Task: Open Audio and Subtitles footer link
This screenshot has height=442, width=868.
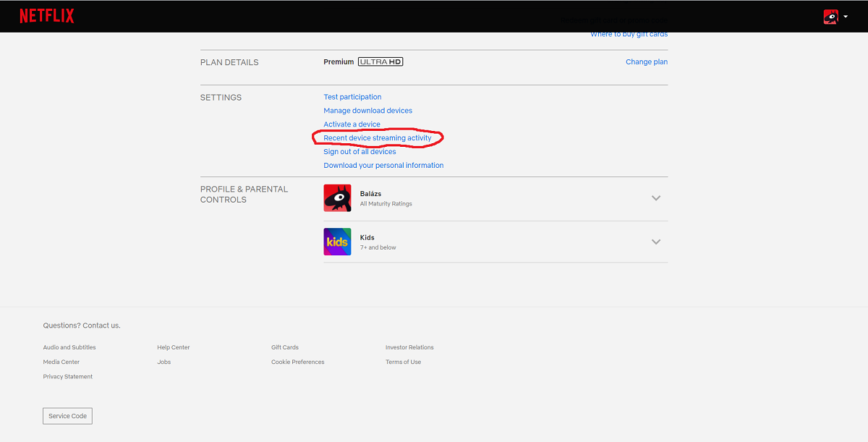Action: pos(69,347)
